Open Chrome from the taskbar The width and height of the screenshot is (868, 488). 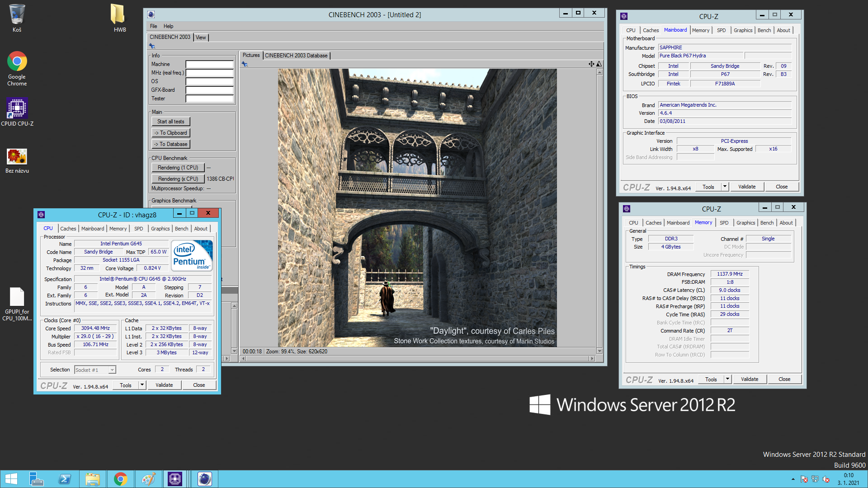(121, 479)
